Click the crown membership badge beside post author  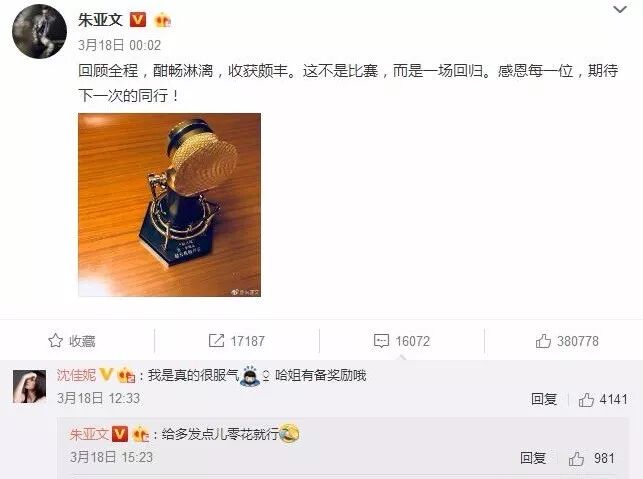click(162, 20)
